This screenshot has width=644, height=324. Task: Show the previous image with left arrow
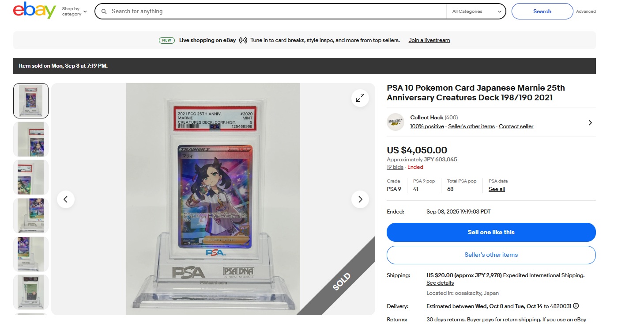(x=66, y=199)
